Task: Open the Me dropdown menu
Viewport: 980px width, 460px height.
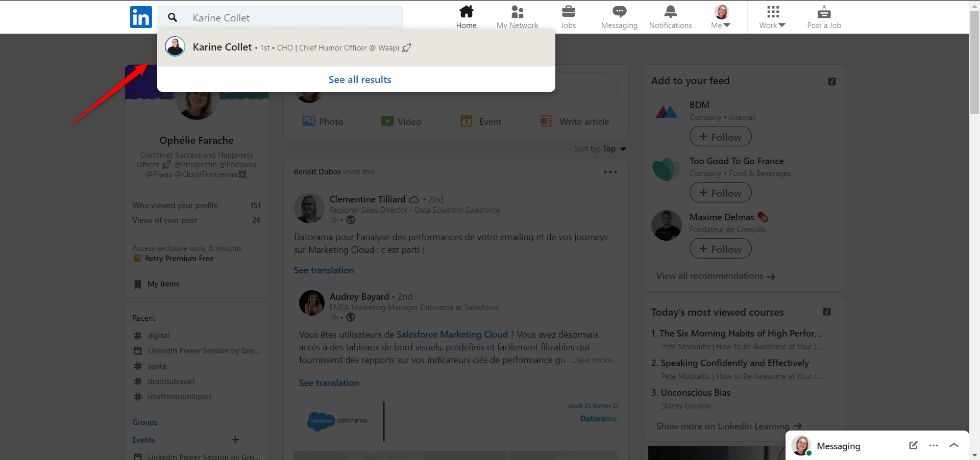Action: pyautogui.click(x=721, y=16)
